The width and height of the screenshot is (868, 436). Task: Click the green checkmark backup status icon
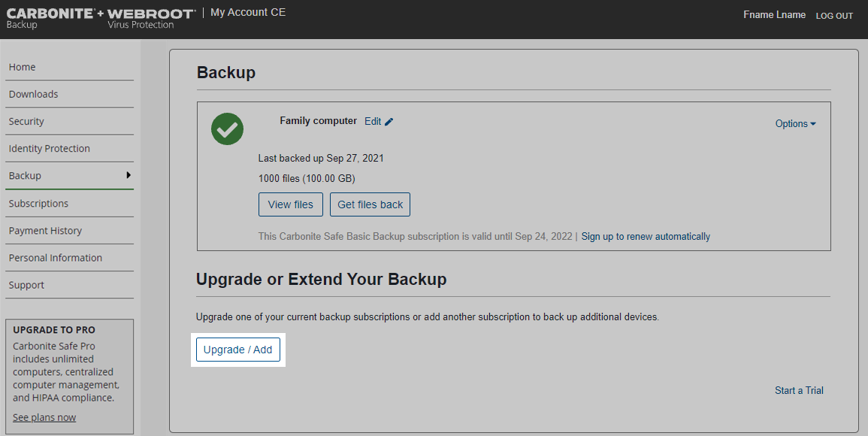(227, 129)
